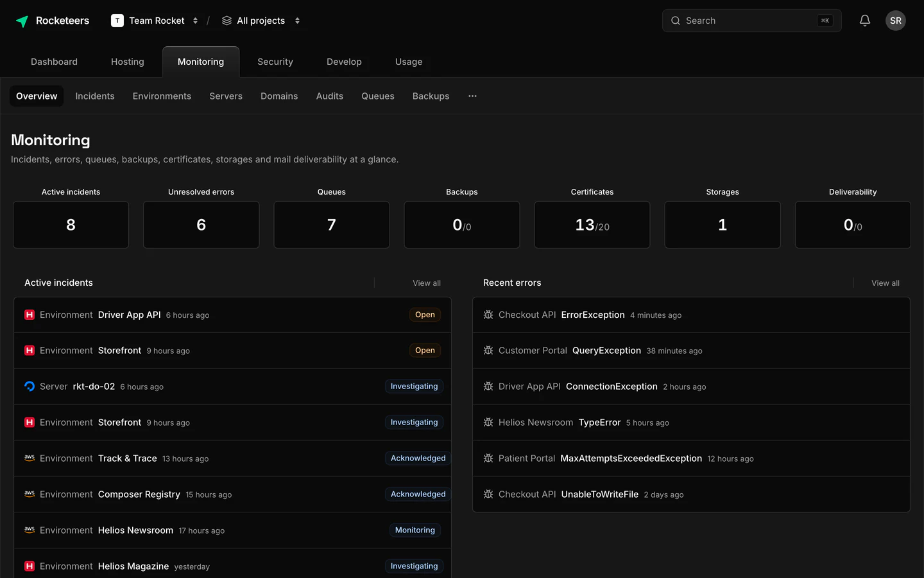The image size is (924, 578).
Task: Click the Open badge on Driver App API
Action: pyautogui.click(x=425, y=315)
